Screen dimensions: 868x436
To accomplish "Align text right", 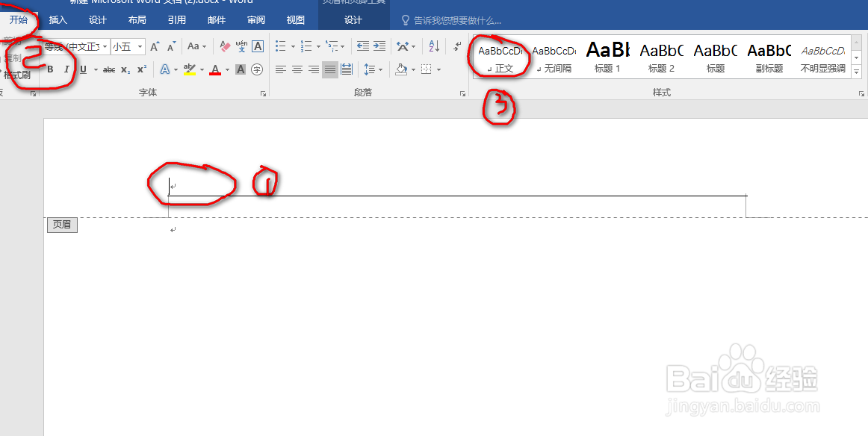I will click(314, 69).
